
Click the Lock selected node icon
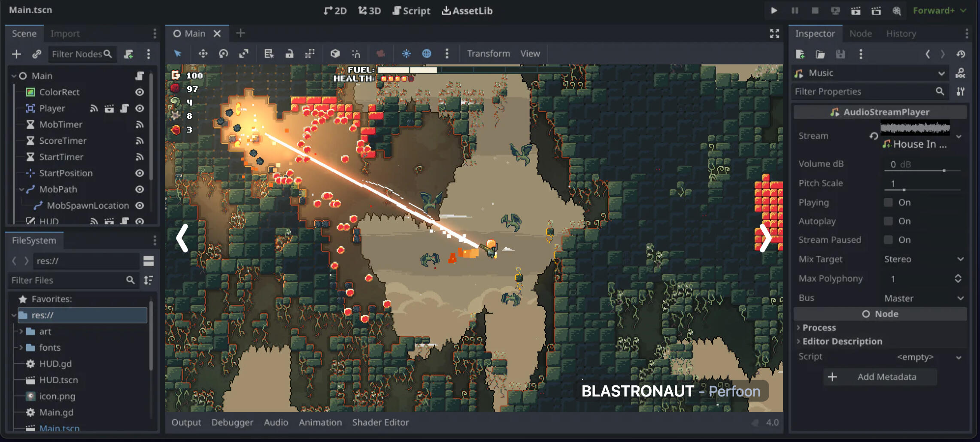289,54
